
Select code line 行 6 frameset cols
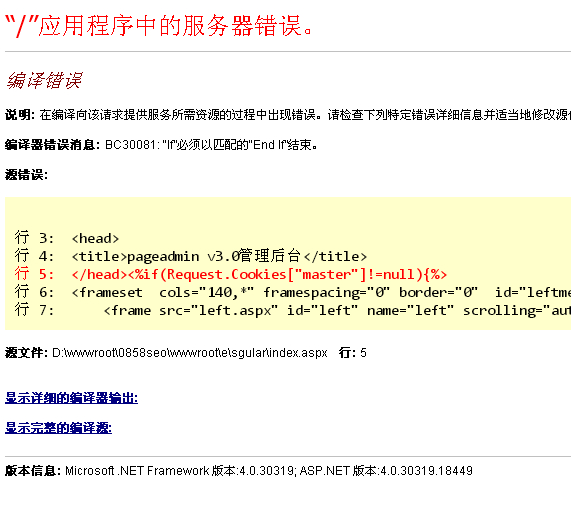pos(292,292)
